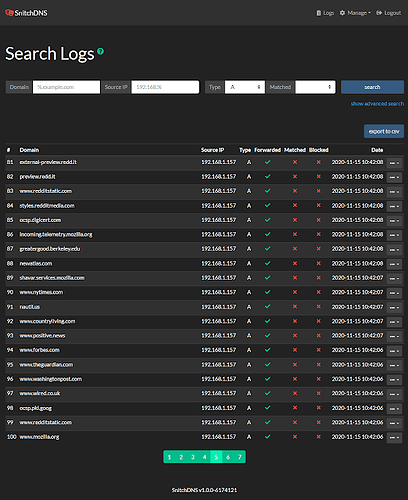Screen dimensions: 408x500
Task: Open the Matched dropdown
Action: [315, 87]
